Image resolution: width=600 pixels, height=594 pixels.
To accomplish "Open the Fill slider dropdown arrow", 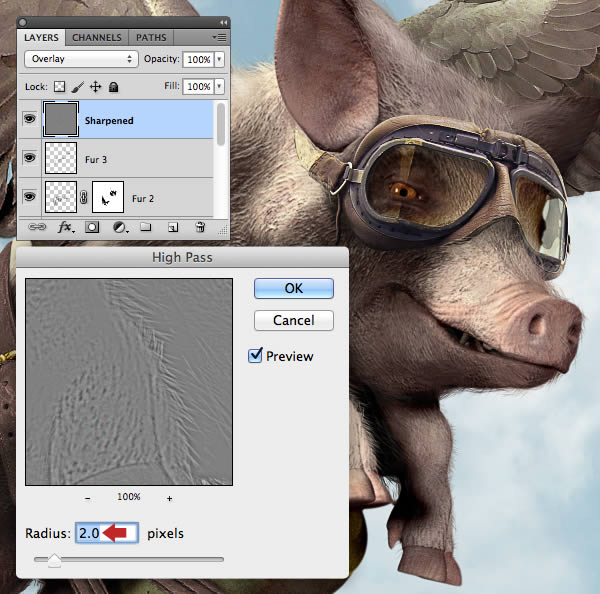I will coord(219,86).
